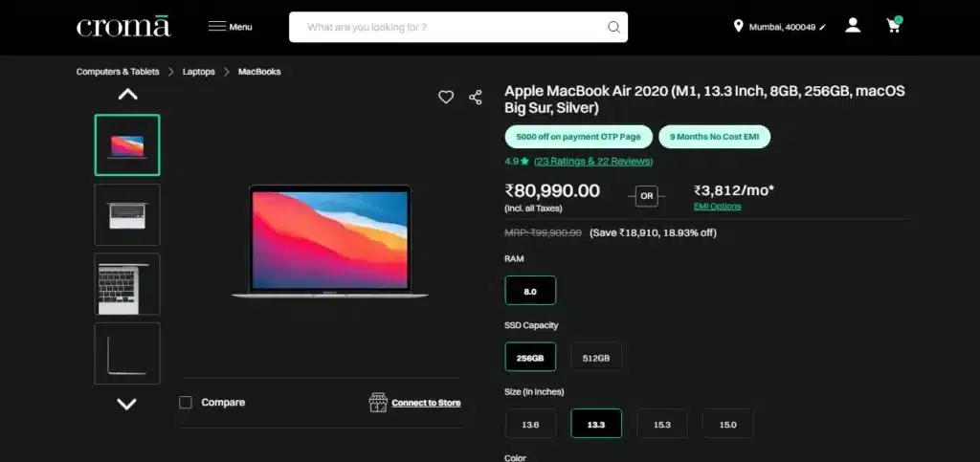This screenshot has width=980, height=462.
Task: Add product to wishlist with heart icon
Action: (x=446, y=98)
